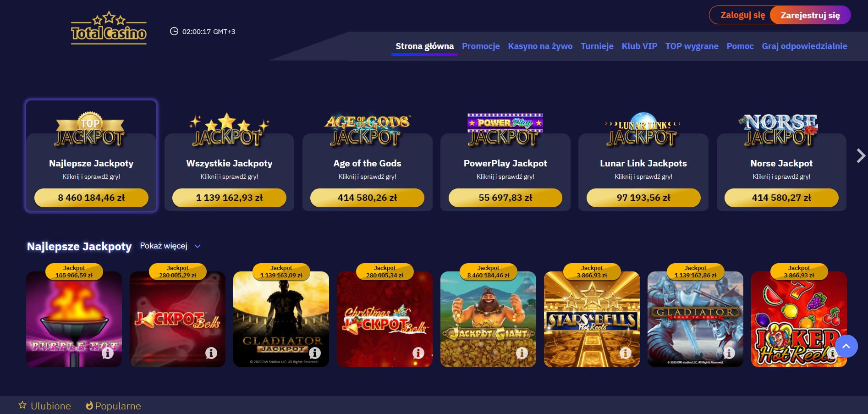View info for Stars & Bells Hot Reels
868x414 pixels.
pyautogui.click(x=626, y=353)
